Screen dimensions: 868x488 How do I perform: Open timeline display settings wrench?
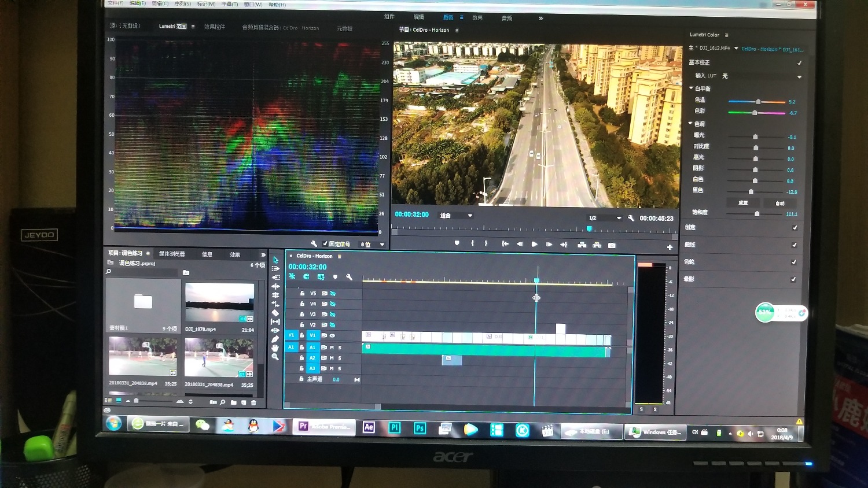click(349, 277)
